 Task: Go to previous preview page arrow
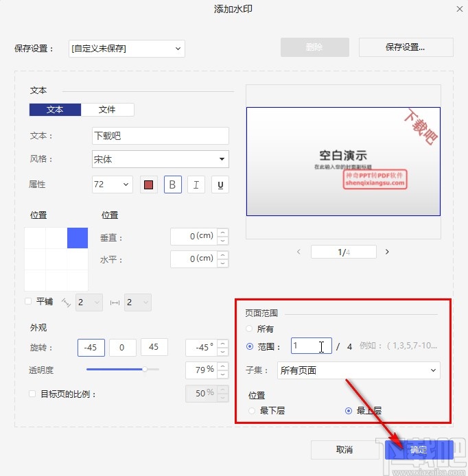click(x=299, y=252)
